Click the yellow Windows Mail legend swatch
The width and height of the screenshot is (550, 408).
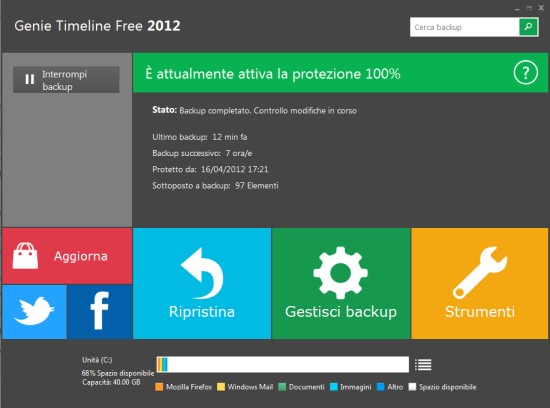pyautogui.click(x=221, y=387)
